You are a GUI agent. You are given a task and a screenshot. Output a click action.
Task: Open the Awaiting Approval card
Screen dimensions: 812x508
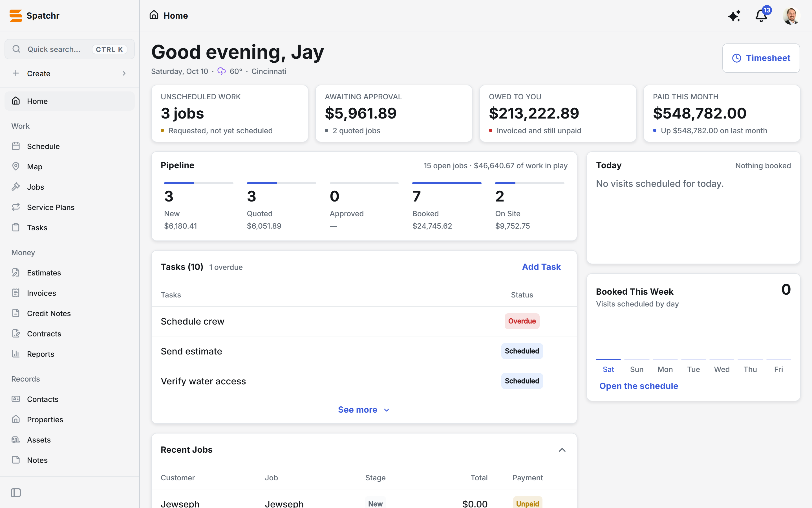click(394, 113)
